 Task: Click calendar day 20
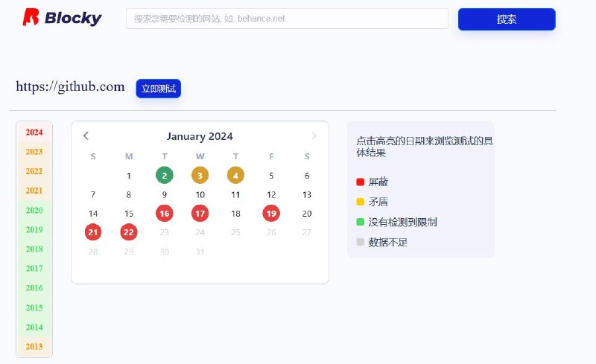tap(307, 214)
